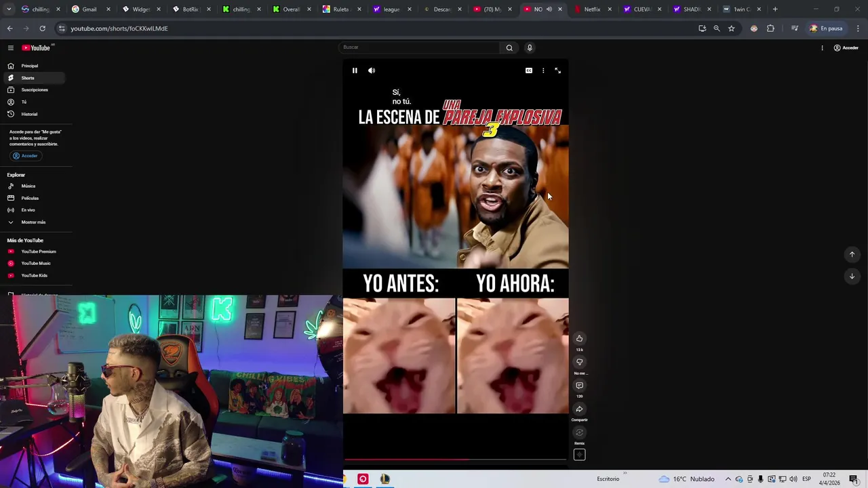Image resolution: width=868 pixels, height=488 pixels.
Task: Share the Short with Compartir
Action: (x=579, y=409)
